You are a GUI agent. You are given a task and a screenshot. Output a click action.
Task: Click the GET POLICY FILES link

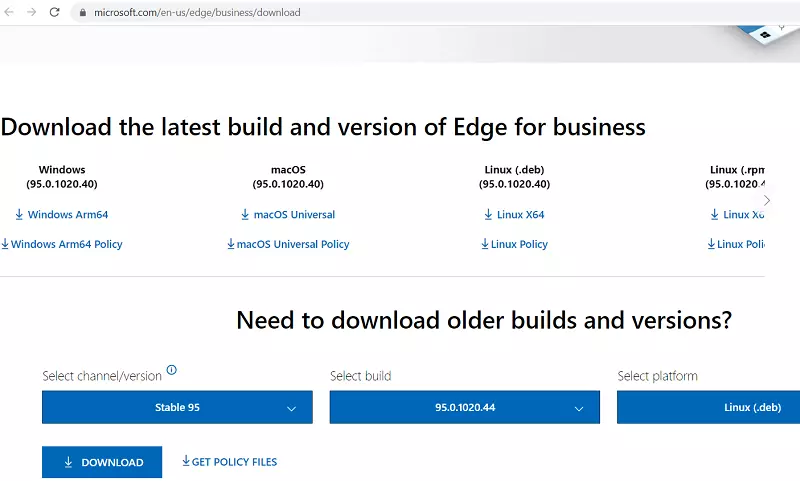229,462
